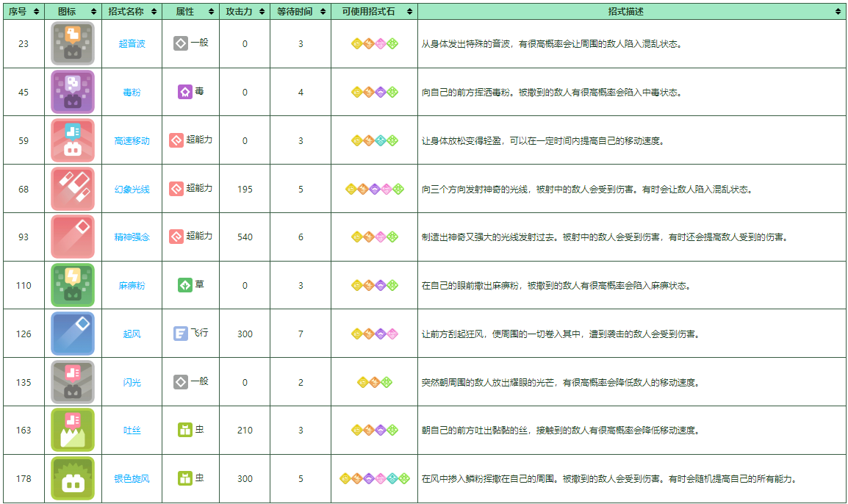This screenshot has height=504, width=848.
Task: Click move stone icons in 超音波 row
Action: [374, 44]
